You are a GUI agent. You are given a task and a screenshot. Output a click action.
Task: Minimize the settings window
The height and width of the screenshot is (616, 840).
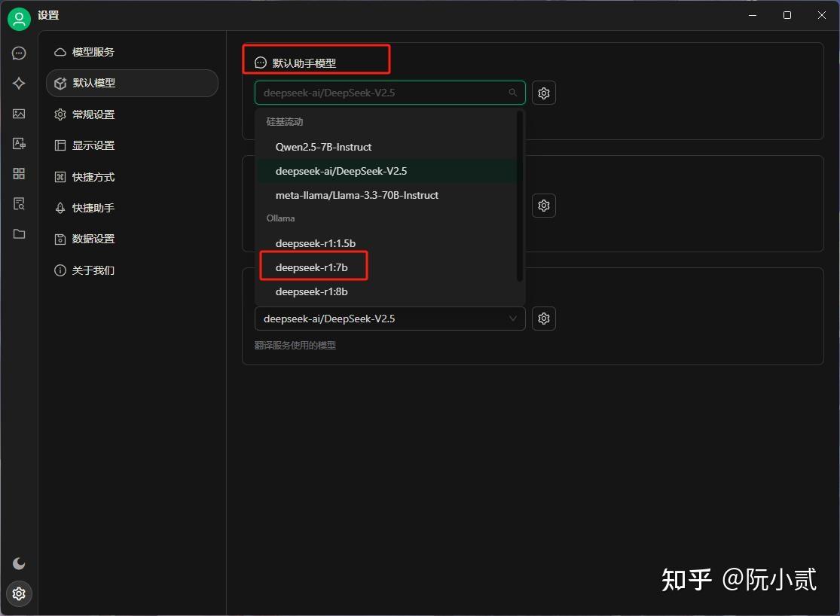(753, 15)
